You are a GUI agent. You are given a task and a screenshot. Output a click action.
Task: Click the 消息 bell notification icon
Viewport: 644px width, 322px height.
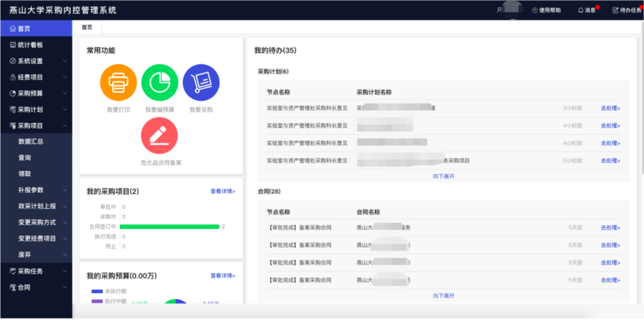point(581,10)
